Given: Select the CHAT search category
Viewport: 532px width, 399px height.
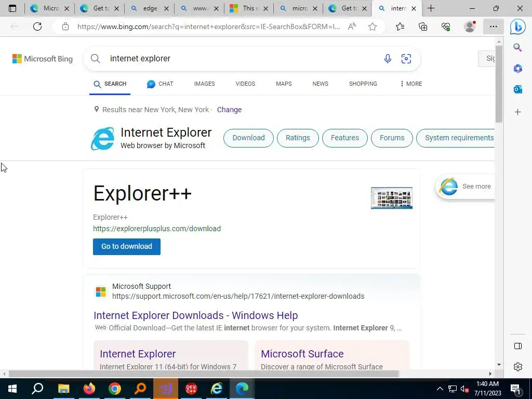Looking at the screenshot, I should pyautogui.click(x=160, y=84).
